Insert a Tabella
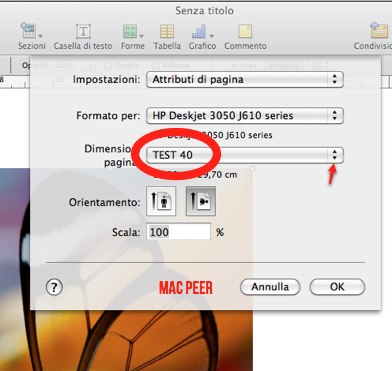 point(167,37)
